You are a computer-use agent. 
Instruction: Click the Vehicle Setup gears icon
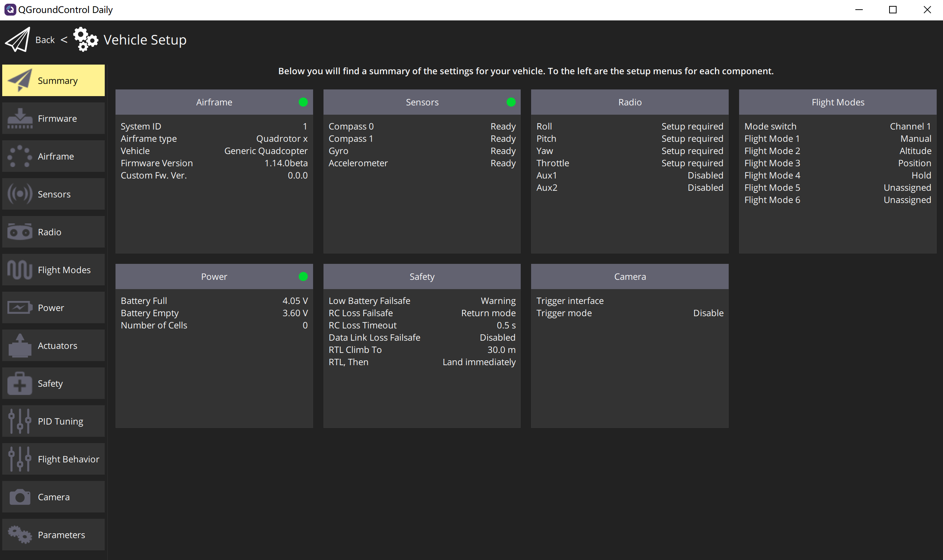click(x=85, y=39)
